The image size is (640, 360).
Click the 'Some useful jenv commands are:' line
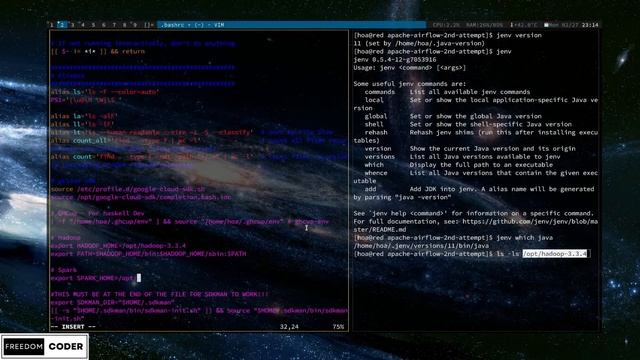[409, 84]
